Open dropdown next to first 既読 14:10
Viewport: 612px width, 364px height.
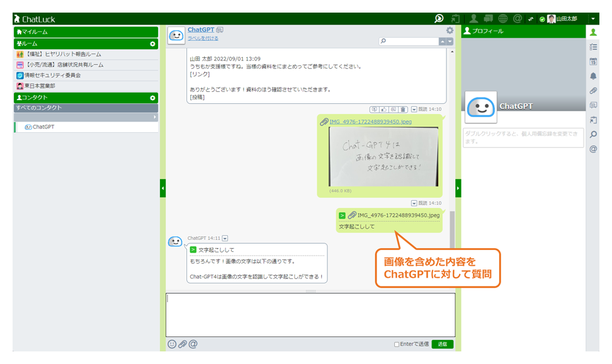pyautogui.click(x=414, y=110)
